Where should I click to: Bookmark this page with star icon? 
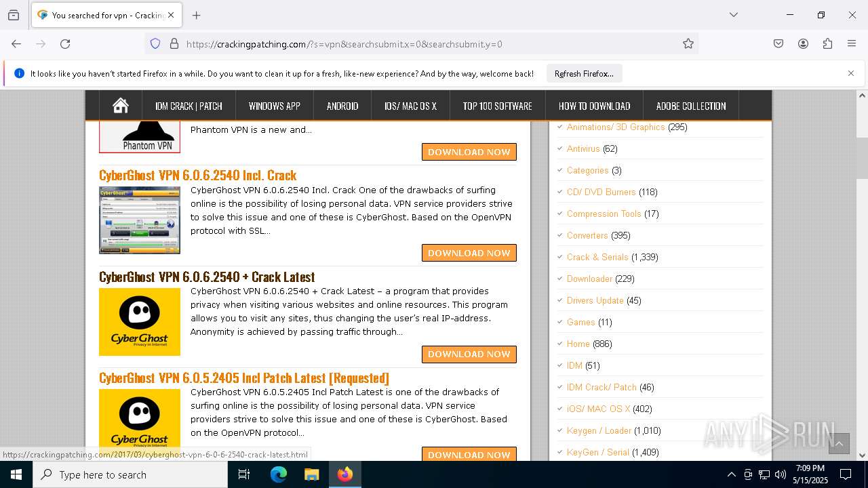[x=688, y=44]
